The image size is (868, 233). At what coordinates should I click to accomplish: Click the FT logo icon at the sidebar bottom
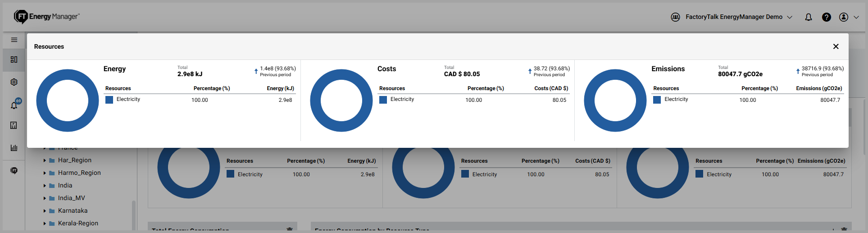(14, 171)
